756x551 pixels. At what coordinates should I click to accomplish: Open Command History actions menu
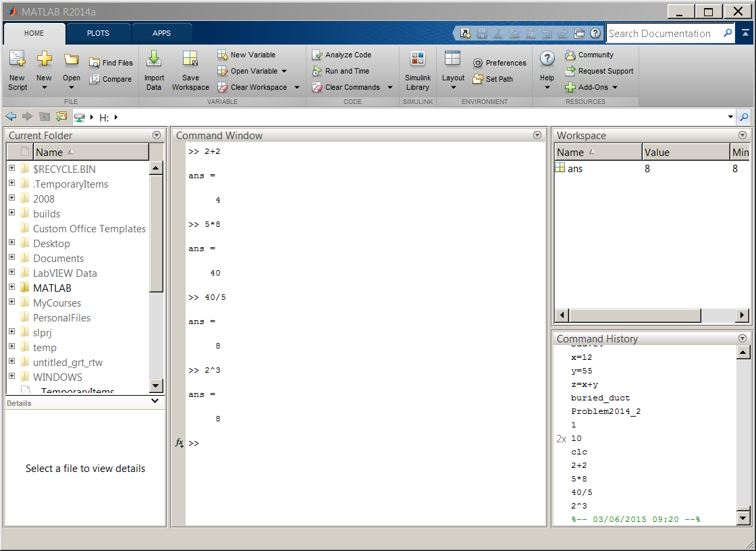point(742,339)
